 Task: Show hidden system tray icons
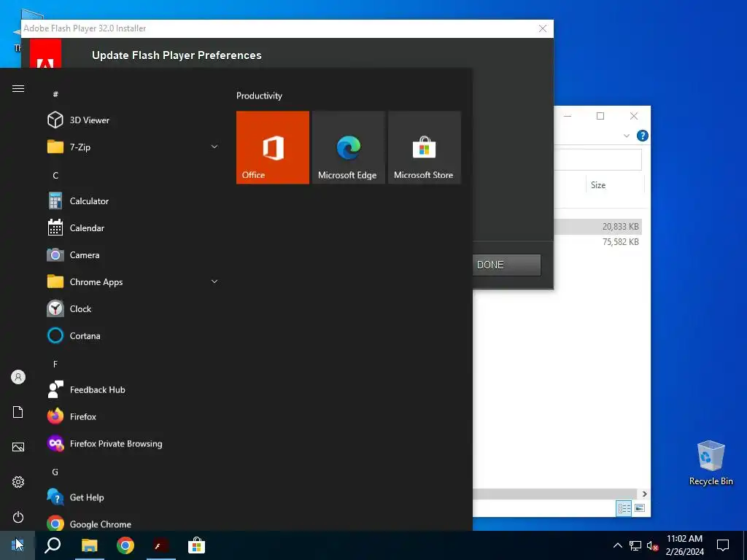(x=617, y=545)
